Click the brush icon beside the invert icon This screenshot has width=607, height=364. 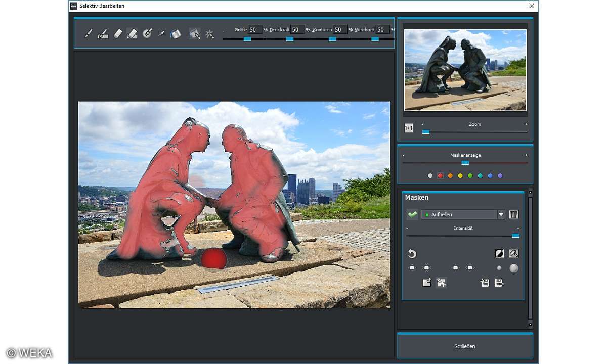(x=514, y=254)
